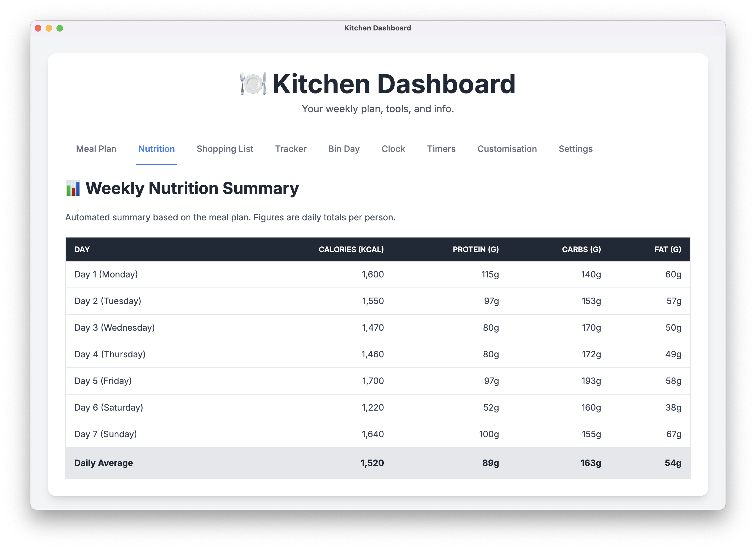Click Monday's 115g protein value
This screenshot has width=756, height=550.
point(490,274)
